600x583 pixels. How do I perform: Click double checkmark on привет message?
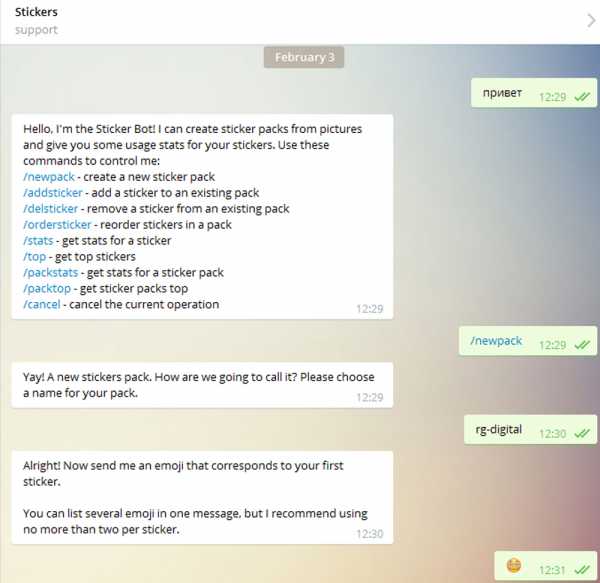(582, 97)
